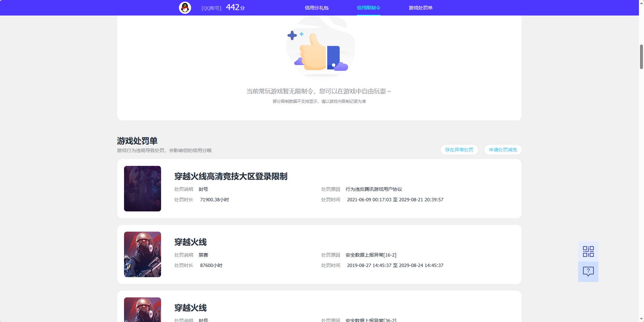Click the [QQ账号] label
The height and width of the screenshot is (322, 644).
click(211, 8)
